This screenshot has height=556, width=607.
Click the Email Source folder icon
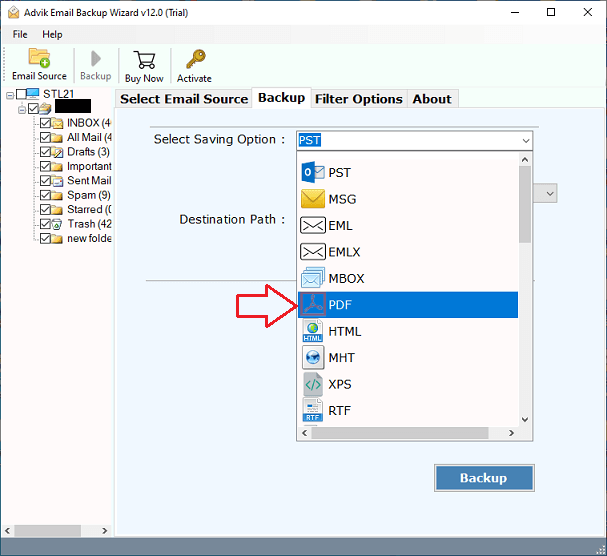coord(39,58)
